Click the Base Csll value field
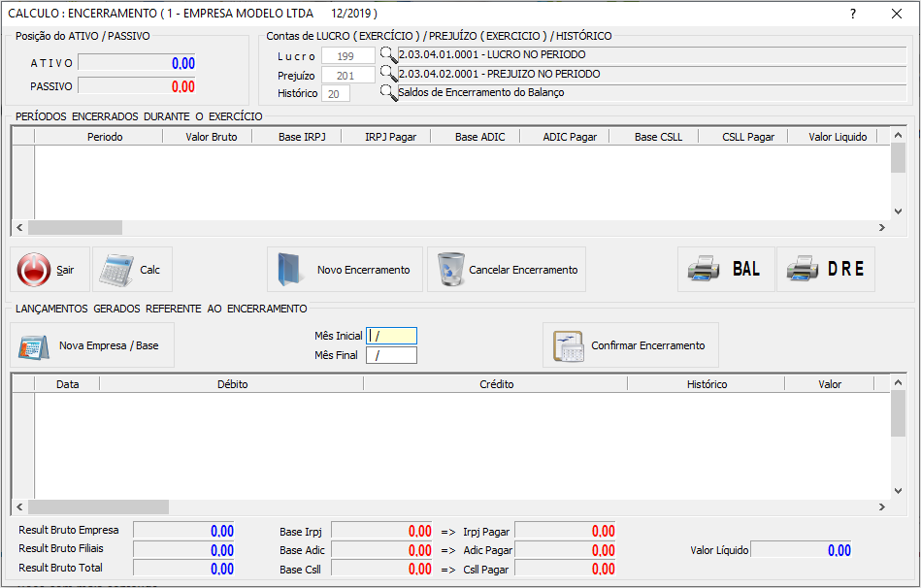 click(x=381, y=569)
